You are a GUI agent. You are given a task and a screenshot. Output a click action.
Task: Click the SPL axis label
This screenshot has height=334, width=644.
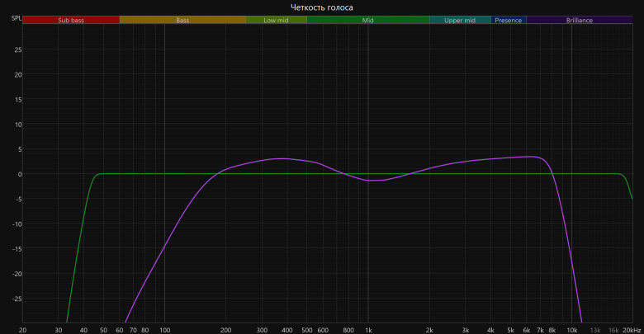tap(16, 18)
